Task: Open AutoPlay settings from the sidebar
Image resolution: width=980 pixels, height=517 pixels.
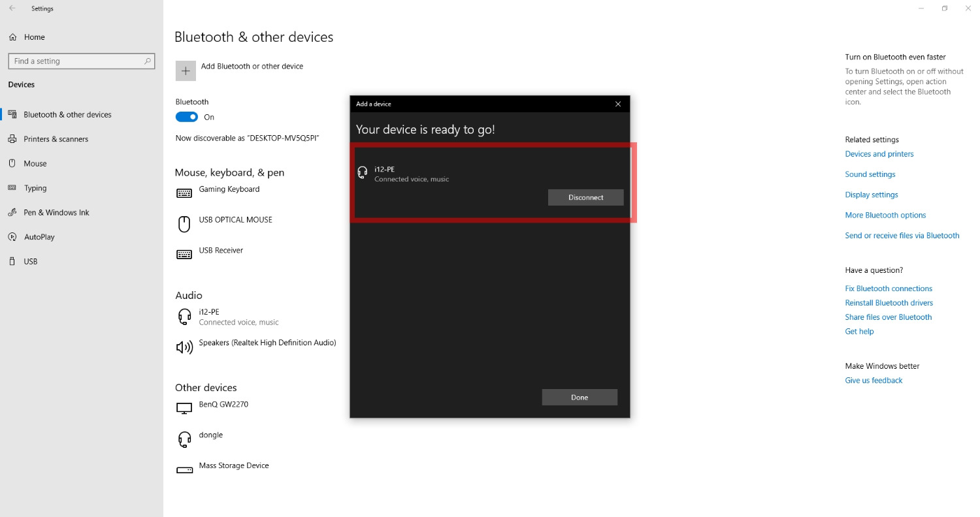Action: (x=12, y=236)
